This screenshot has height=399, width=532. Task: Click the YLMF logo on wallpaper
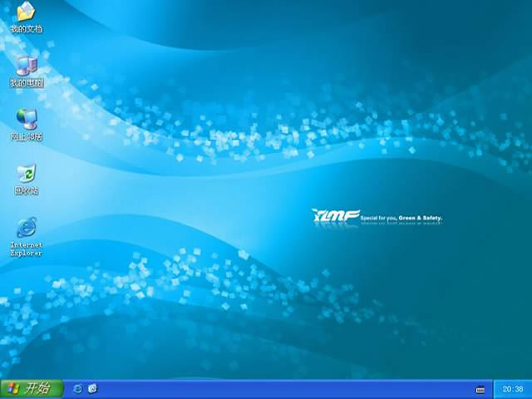(x=335, y=218)
